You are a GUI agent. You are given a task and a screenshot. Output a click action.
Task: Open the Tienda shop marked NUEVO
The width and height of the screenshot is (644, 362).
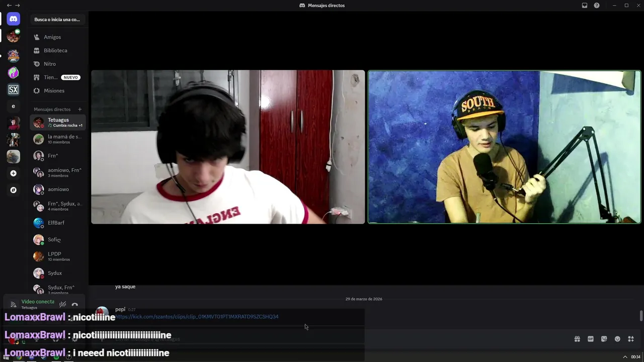click(x=58, y=77)
